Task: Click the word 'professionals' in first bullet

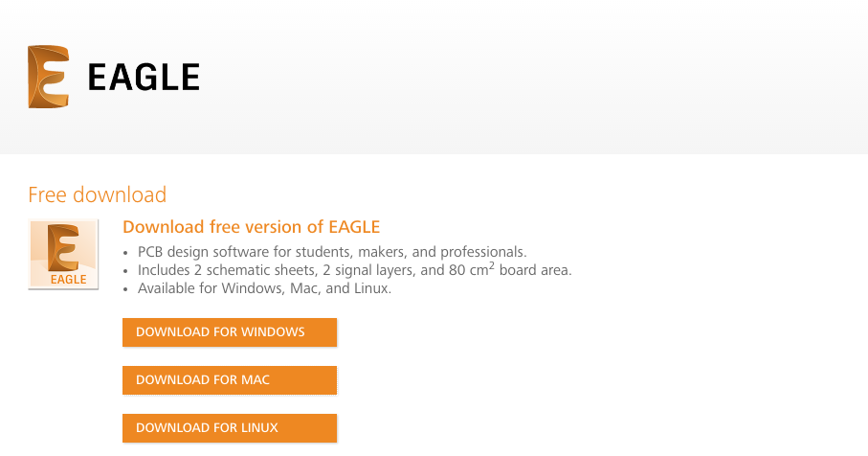Action: (481, 252)
